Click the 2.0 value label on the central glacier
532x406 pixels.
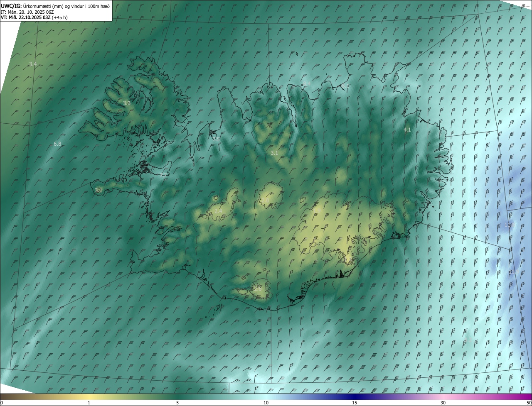(x=265, y=201)
